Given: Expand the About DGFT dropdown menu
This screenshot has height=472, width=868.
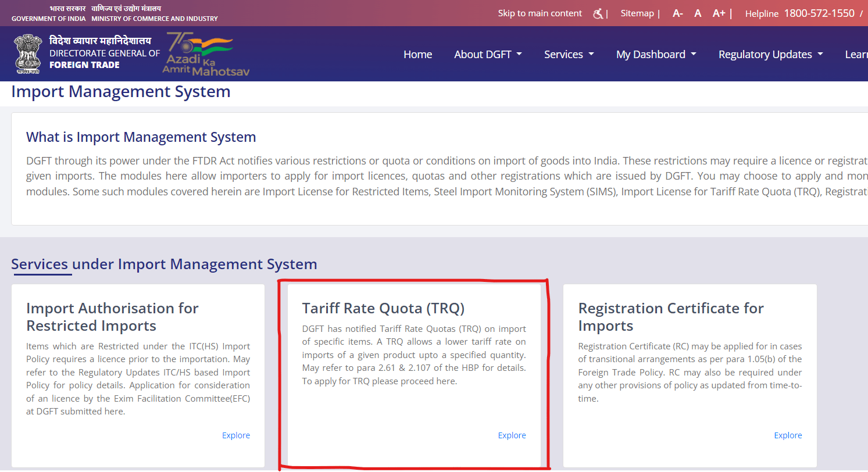Looking at the screenshot, I should point(488,54).
